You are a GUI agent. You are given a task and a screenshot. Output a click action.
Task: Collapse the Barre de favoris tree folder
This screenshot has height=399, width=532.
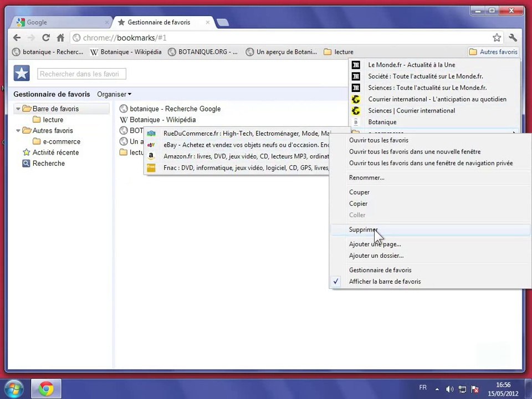(x=18, y=109)
